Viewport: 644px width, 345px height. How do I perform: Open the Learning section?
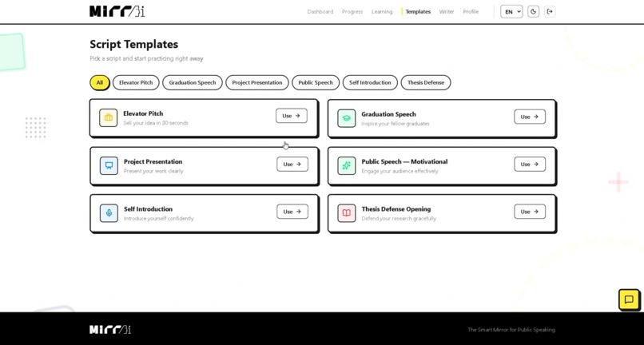382,11
